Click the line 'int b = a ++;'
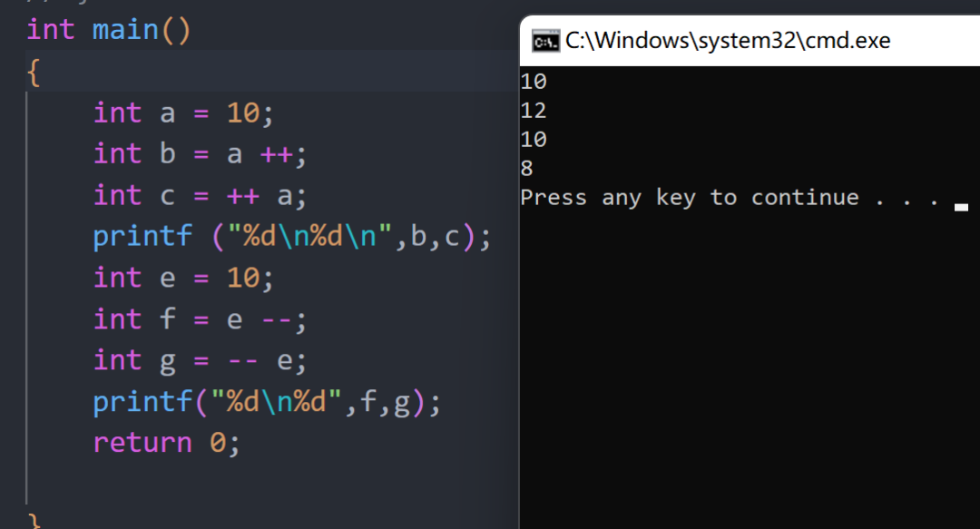 coord(200,154)
